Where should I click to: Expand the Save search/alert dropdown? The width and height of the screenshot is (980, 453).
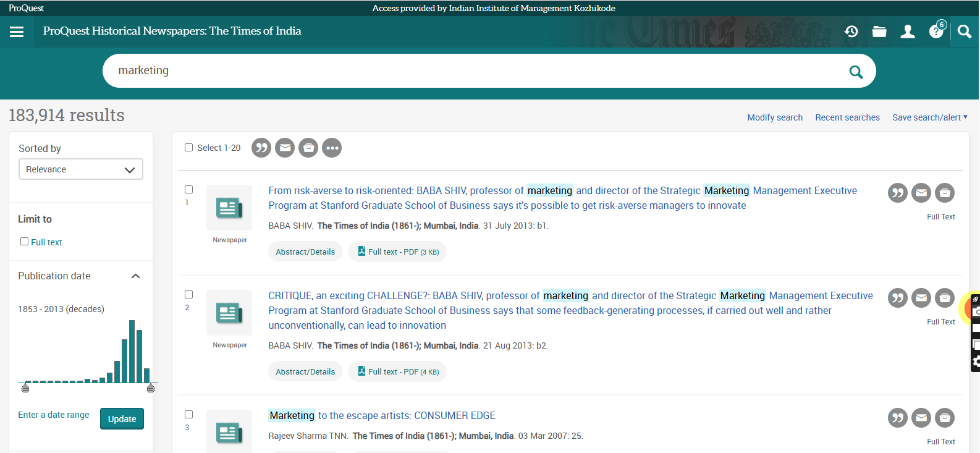(929, 117)
